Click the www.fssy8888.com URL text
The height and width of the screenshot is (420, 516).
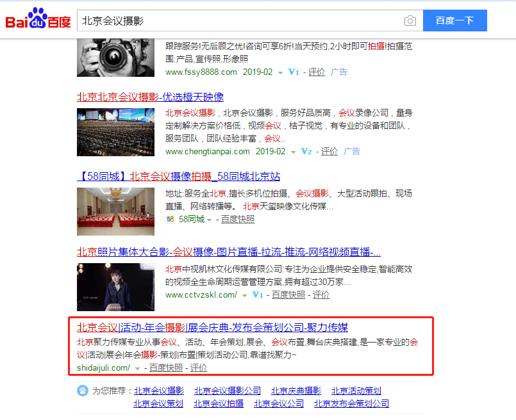point(201,72)
